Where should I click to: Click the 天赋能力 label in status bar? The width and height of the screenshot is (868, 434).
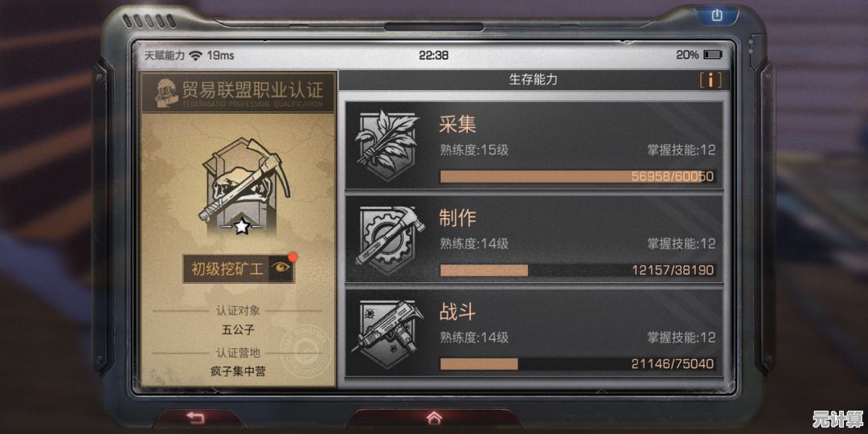click(x=165, y=55)
